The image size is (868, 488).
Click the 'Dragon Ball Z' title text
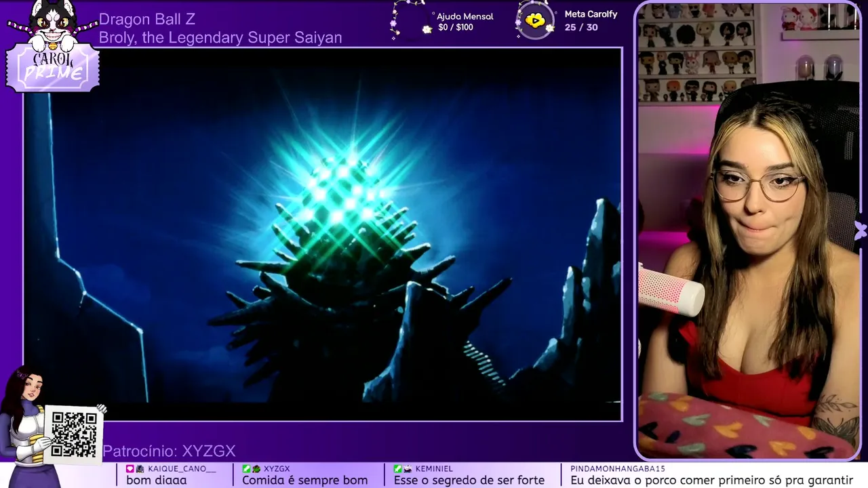[x=147, y=20]
